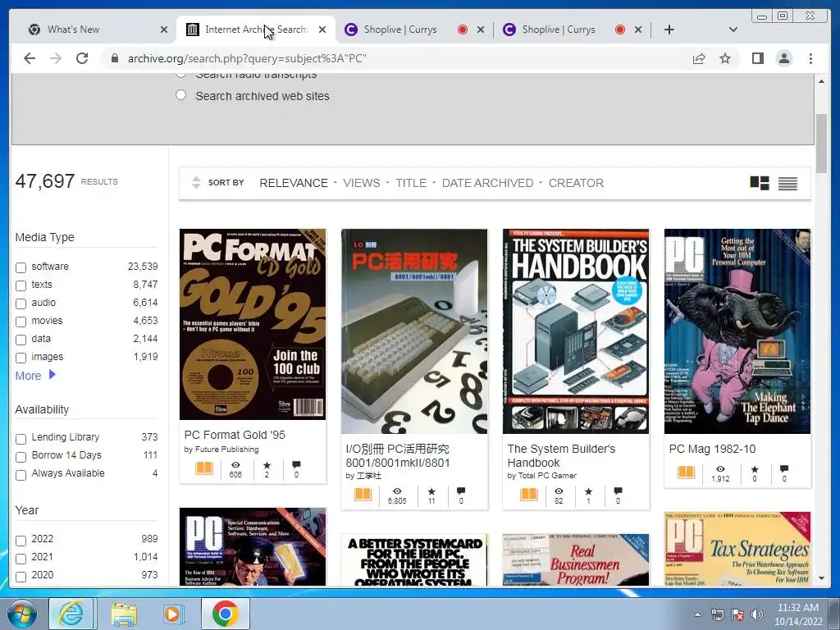Select the Internet Archive Search tab
Viewport: 840px width, 630px height.
(256, 30)
